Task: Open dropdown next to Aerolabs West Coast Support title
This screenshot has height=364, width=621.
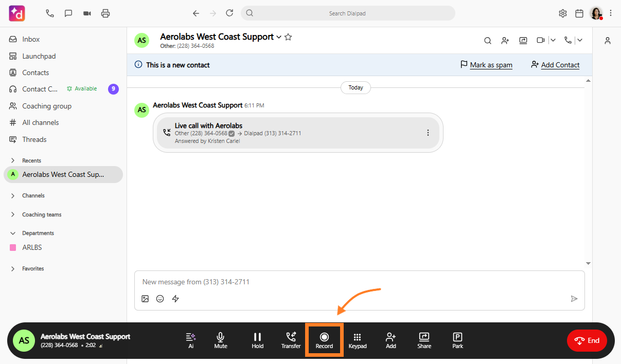Action: point(279,37)
